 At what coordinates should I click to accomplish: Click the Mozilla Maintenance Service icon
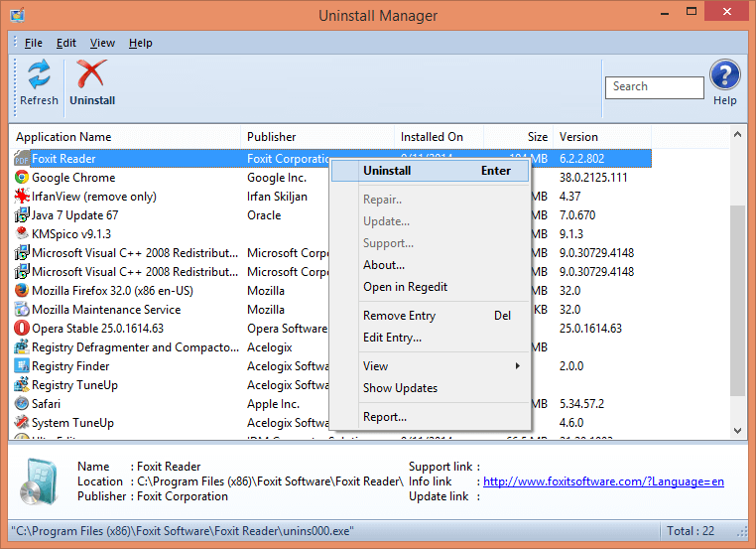pyautogui.click(x=22, y=309)
